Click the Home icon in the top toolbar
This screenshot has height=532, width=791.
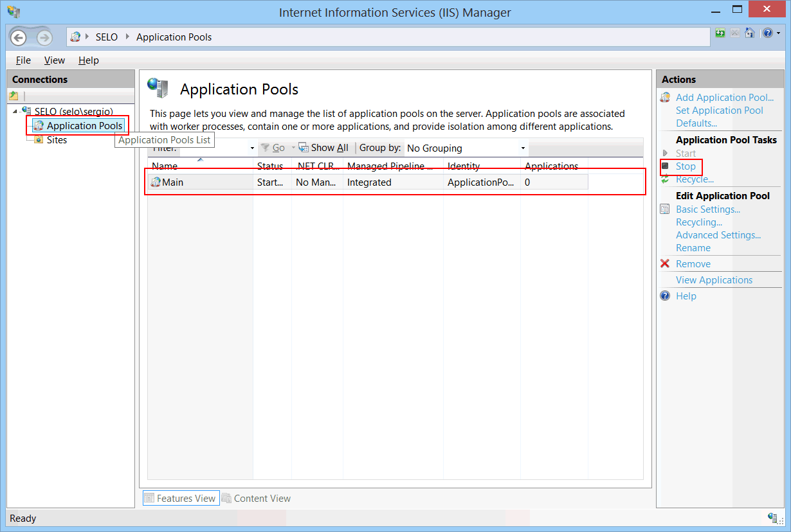[750, 33]
